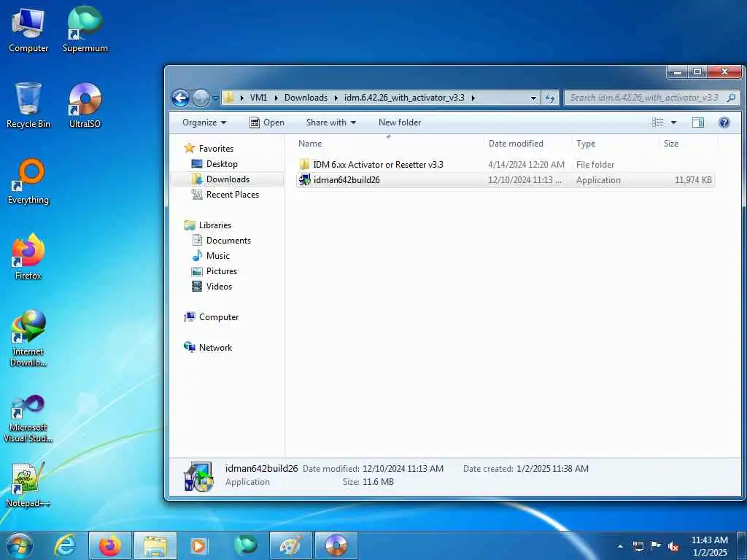The image size is (747, 560).
Task: Click the clock showing 11:43 AM
Action: coord(709,546)
